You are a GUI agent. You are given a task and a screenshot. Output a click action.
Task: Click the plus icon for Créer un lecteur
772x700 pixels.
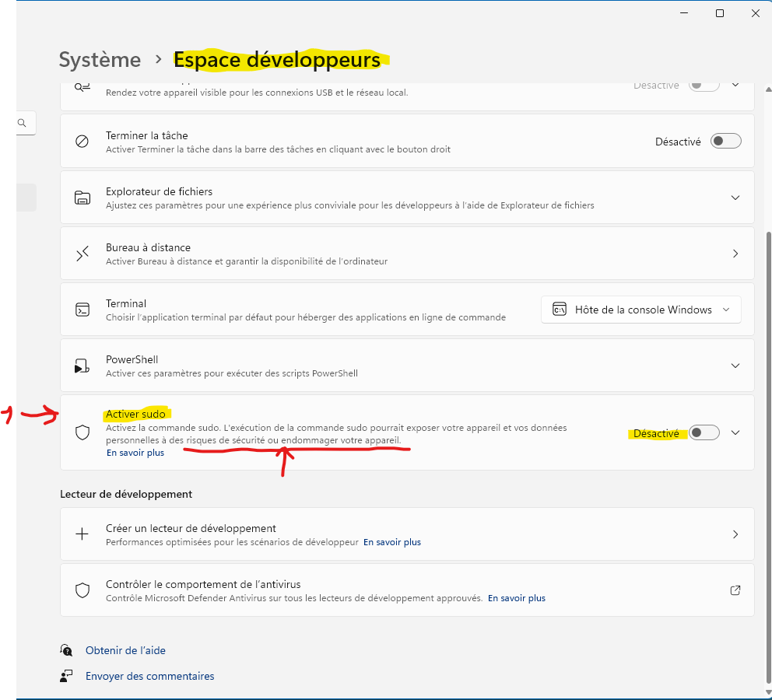coord(82,534)
